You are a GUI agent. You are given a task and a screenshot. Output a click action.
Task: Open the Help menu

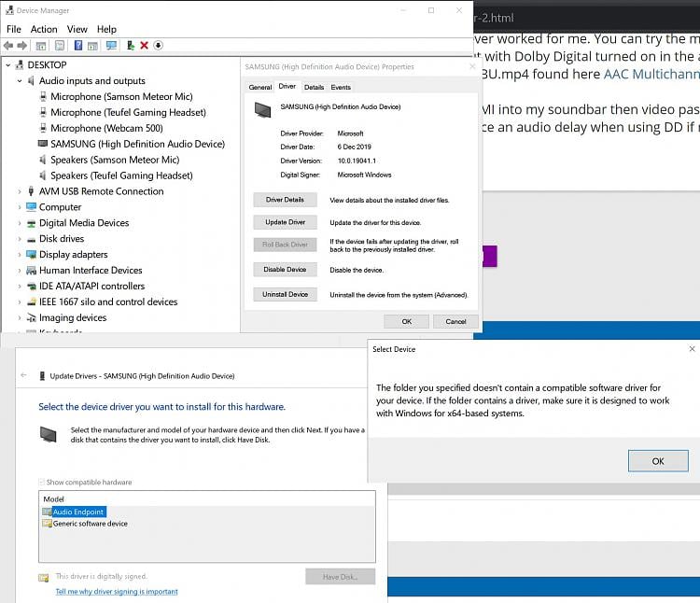tap(106, 29)
